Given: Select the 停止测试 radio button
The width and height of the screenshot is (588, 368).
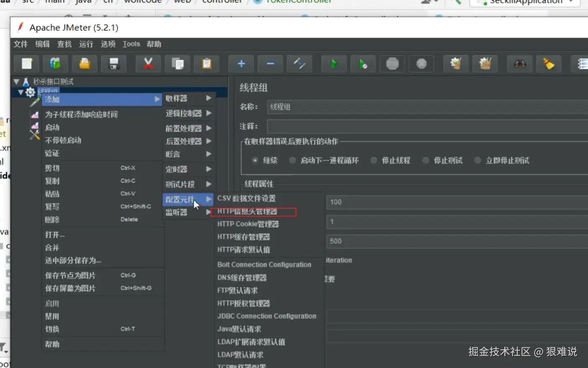Looking at the screenshot, I should [426, 160].
